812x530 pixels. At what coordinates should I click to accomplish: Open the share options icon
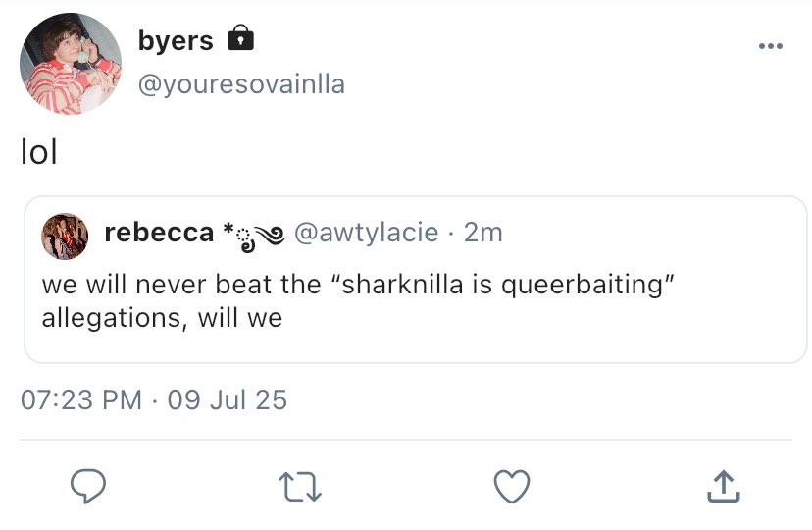pos(722,484)
